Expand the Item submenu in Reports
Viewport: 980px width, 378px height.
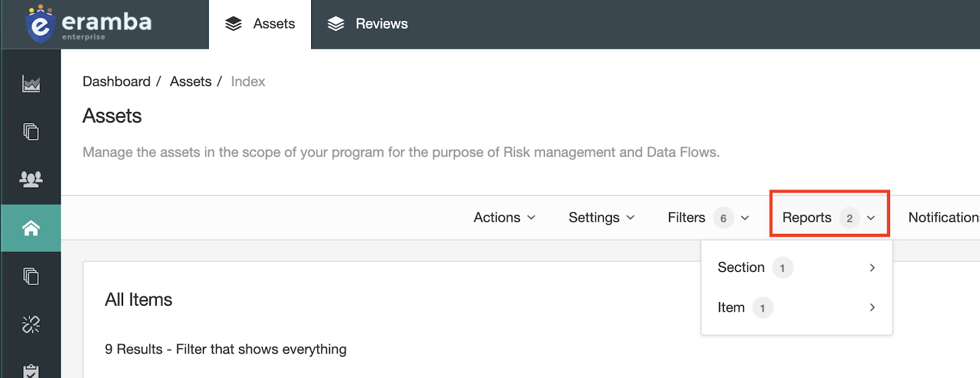pos(796,308)
